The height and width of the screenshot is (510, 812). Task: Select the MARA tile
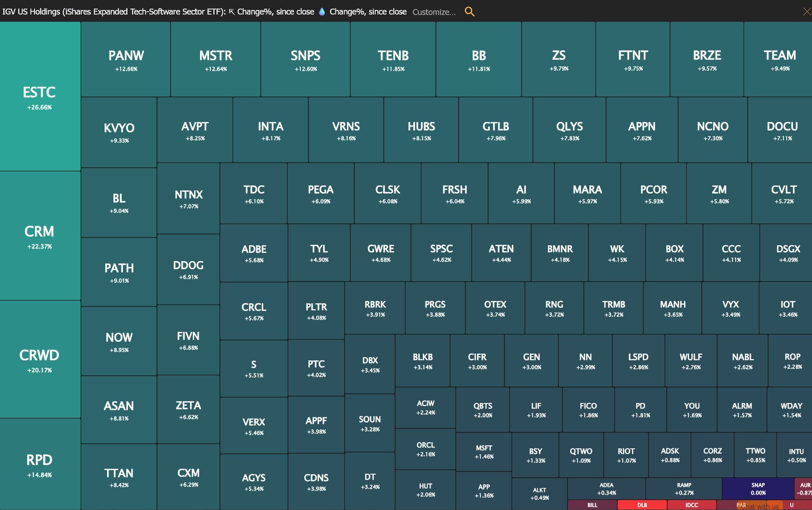pos(587,194)
